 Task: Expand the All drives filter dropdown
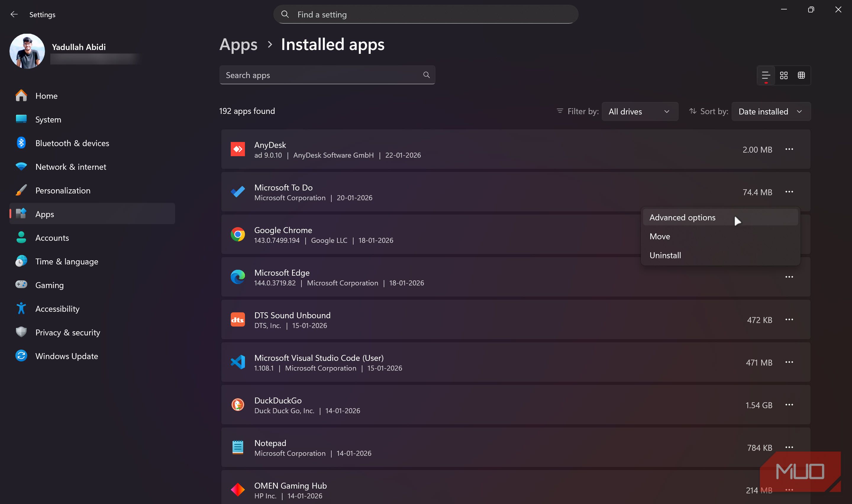tap(640, 112)
